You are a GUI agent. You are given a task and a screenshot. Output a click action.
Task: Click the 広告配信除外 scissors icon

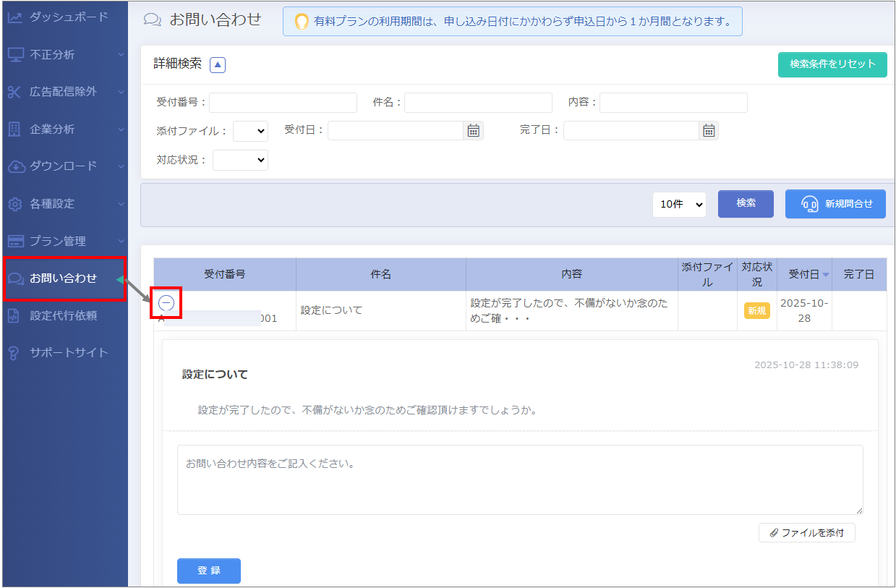tap(15, 92)
